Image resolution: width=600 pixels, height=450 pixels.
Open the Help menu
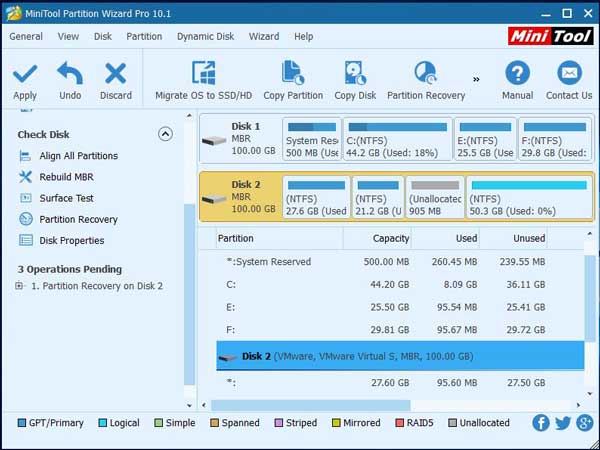tap(303, 36)
